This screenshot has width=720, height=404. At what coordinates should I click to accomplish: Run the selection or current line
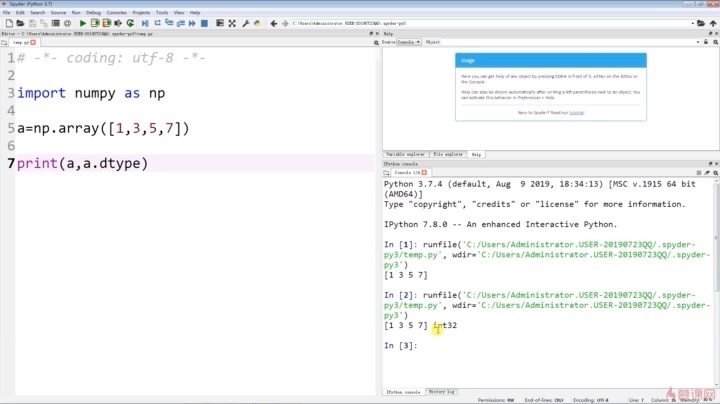(118, 23)
